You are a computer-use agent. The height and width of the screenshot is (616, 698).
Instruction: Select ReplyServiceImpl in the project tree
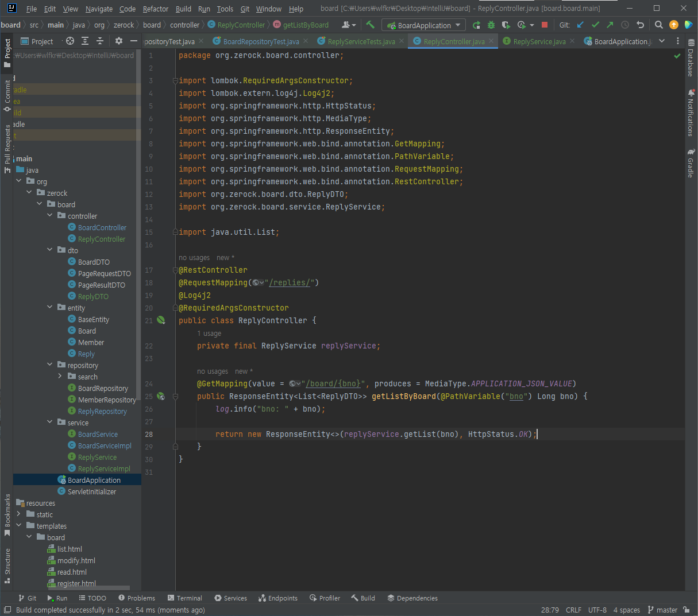(105, 468)
